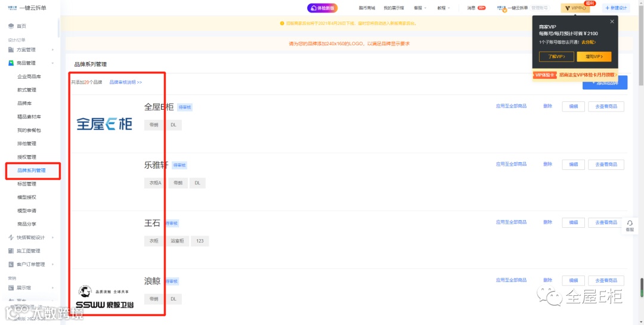Click 应用至全部商品 for 乐雅轩
This screenshot has width=644, height=325.
pyautogui.click(x=511, y=164)
